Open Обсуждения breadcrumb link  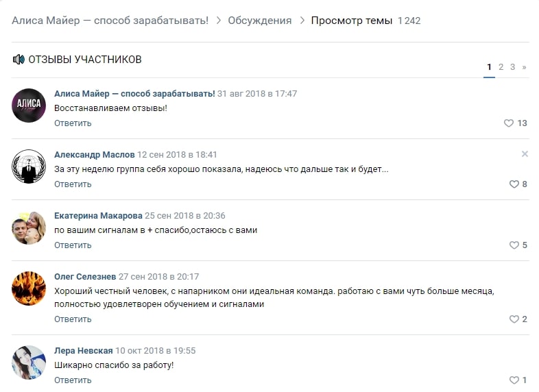point(259,21)
